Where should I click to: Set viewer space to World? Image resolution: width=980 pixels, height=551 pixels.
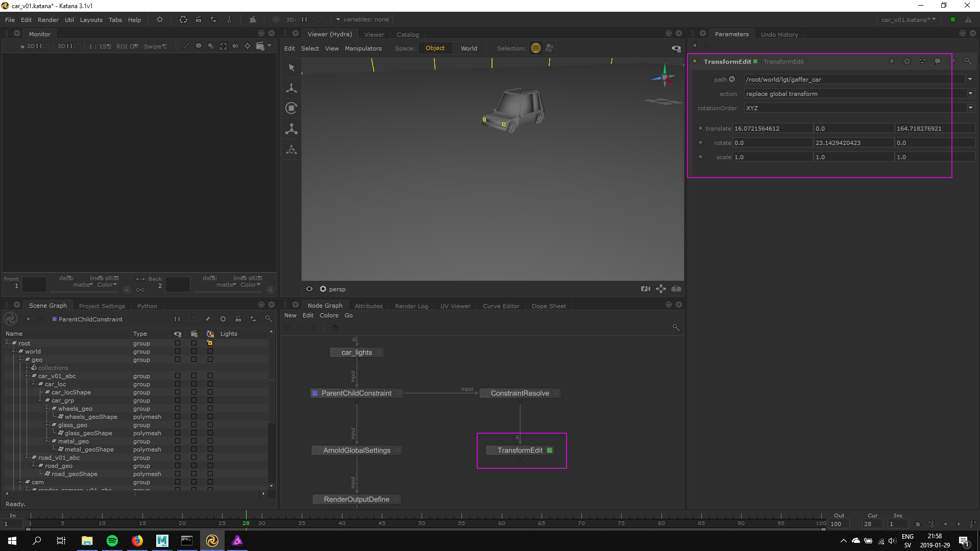(x=469, y=48)
